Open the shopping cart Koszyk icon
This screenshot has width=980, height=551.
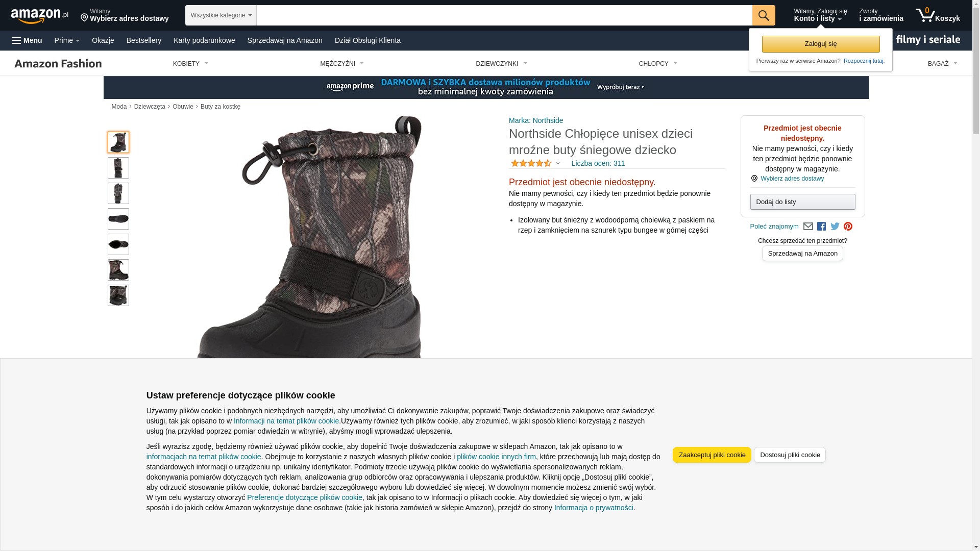(x=938, y=15)
